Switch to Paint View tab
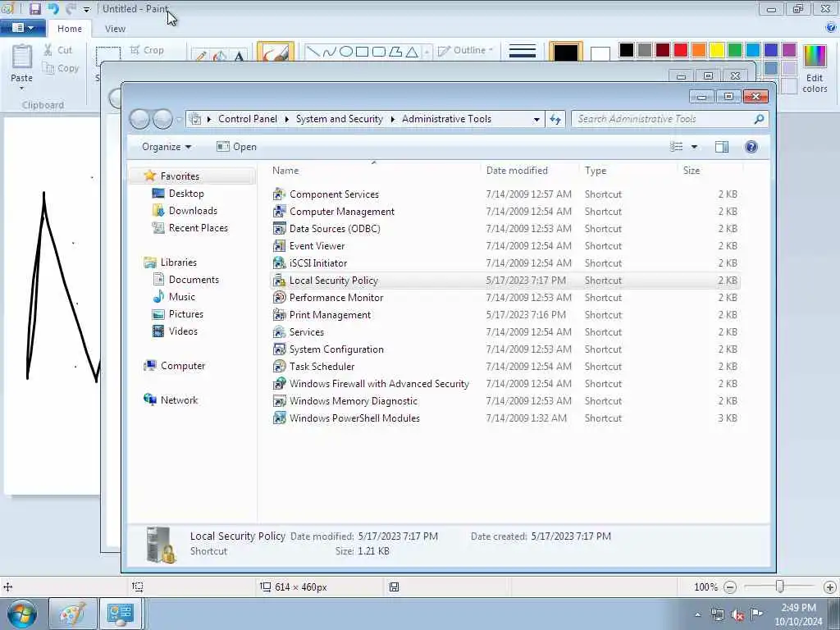This screenshot has width=840, height=630. pos(115,29)
